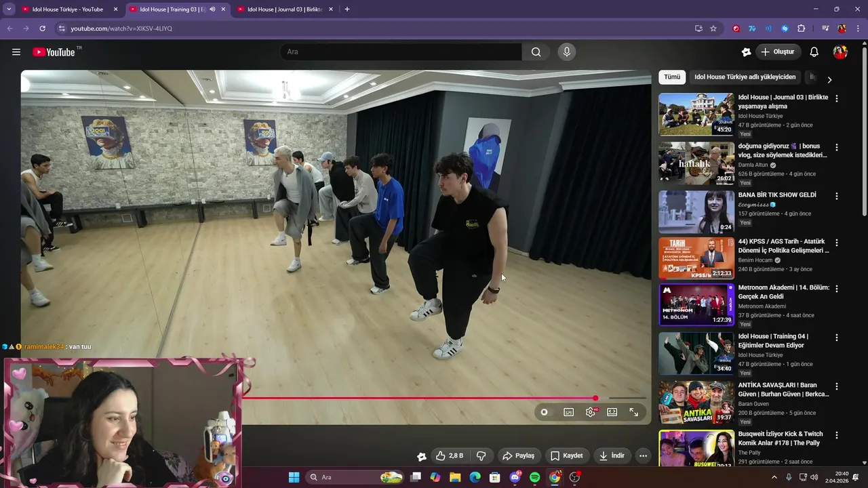Open the system volume tray icon

pyautogui.click(x=814, y=477)
